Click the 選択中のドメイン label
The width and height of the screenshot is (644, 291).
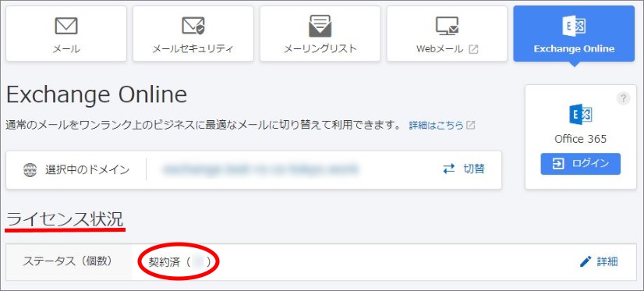click(87, 170)
